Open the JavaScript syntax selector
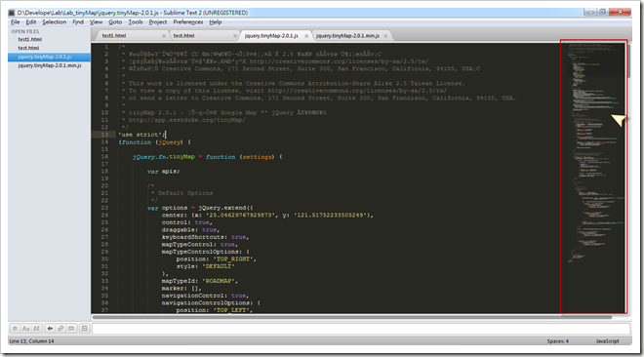The image size is (644, 357). pyautogui.click(x=607, y=341)
